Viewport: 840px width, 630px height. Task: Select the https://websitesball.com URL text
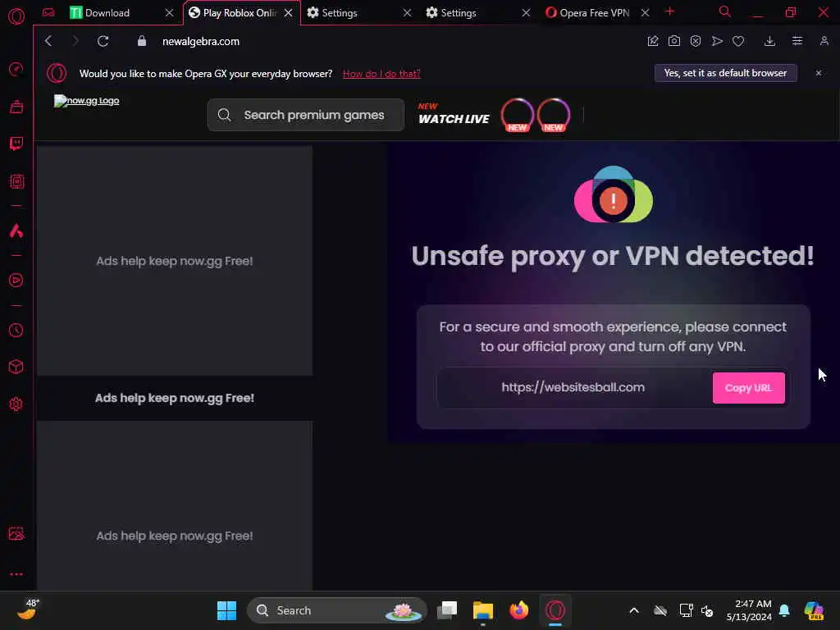(x=573, y=387)
